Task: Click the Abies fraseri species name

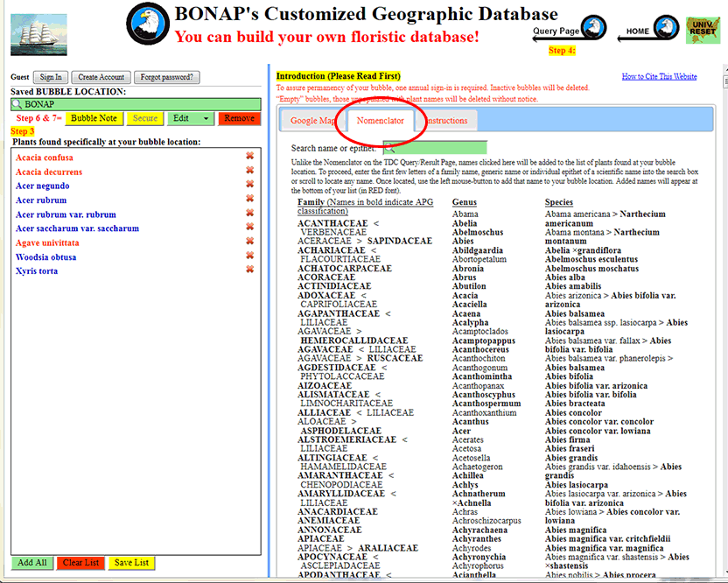Action: point(570,448)
